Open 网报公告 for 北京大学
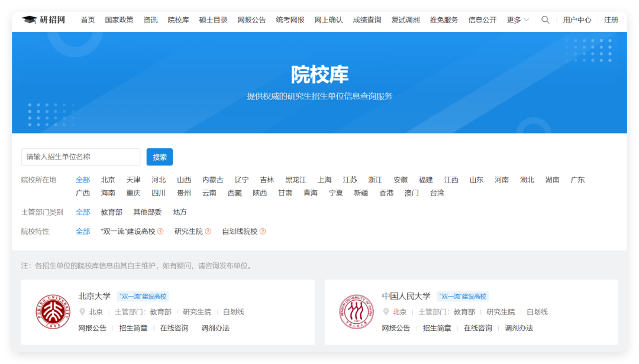 pos(92,328)
